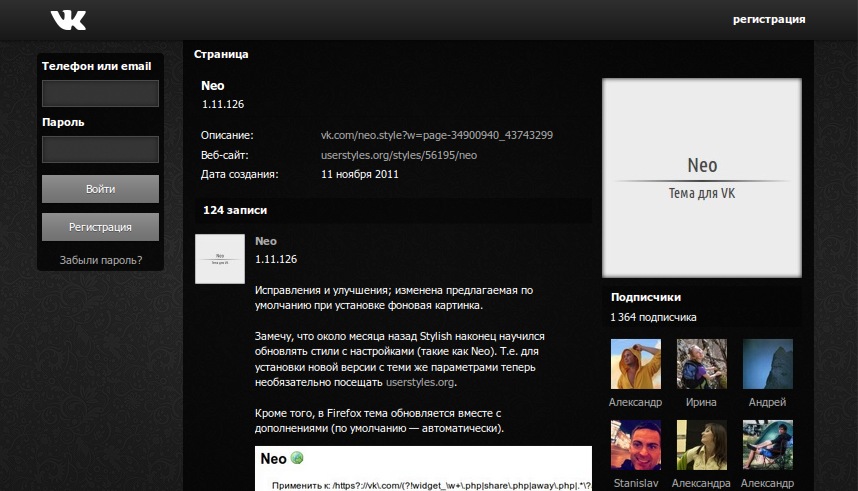The width and height of the screenshot is (858, 491).
Task: Click the date 11 ноября 2011
Action: 360,175
